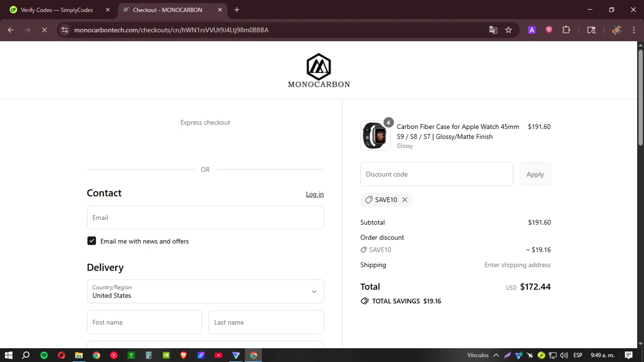The image size is (644, 362).
Task: Go back to previous page
Action: point(11,30)
